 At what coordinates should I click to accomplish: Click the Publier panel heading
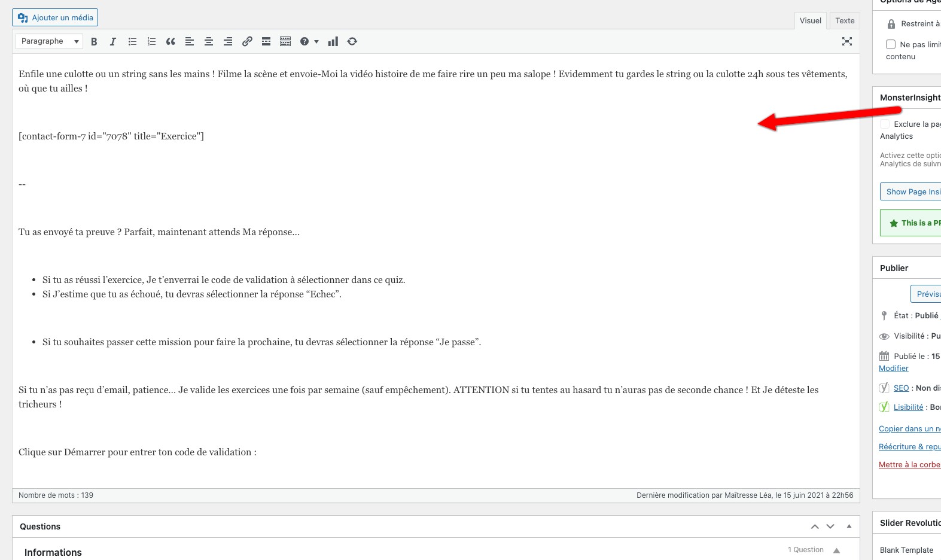point(894,268)
